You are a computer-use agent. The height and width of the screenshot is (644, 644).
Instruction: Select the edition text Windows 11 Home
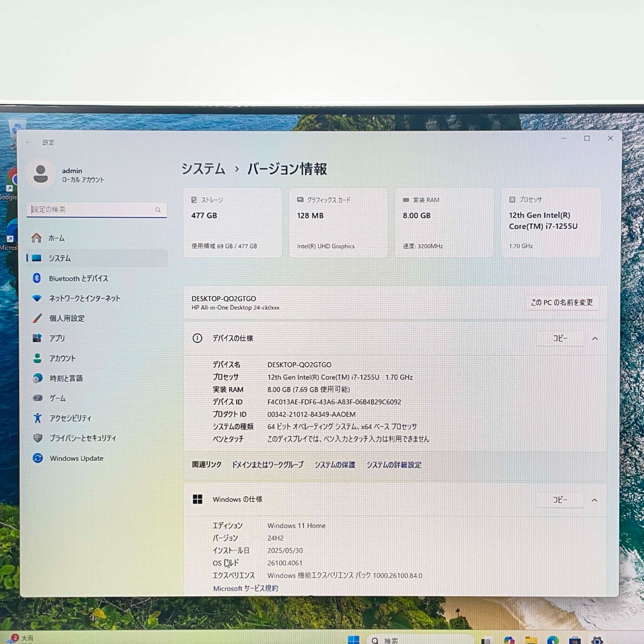pyautogui.click(x=296, y=526)
